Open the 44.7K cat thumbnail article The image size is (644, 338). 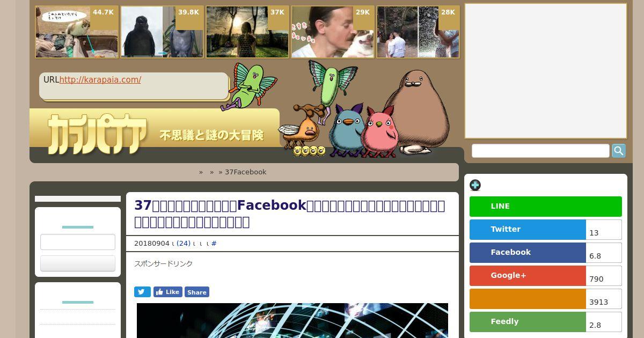pos(77,32)
